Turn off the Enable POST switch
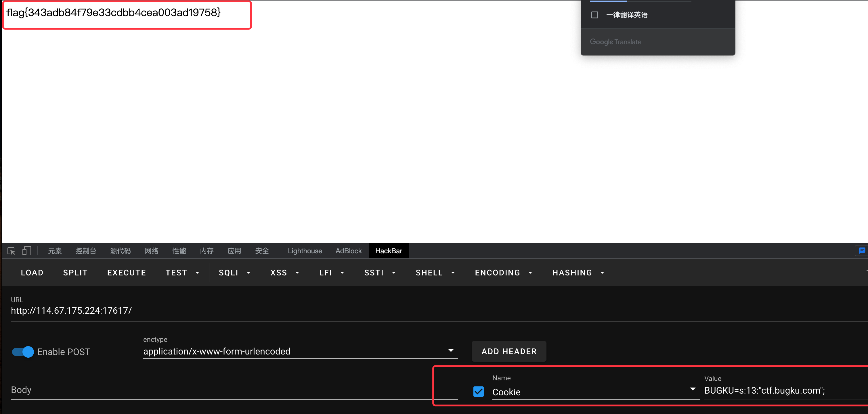 pyautogui.click(x=23, y=352)
